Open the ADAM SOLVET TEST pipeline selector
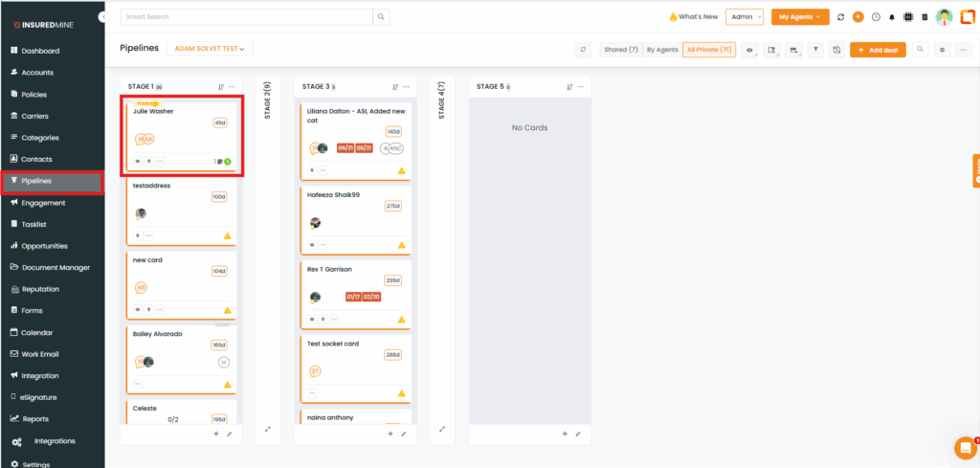 [208, 49]
